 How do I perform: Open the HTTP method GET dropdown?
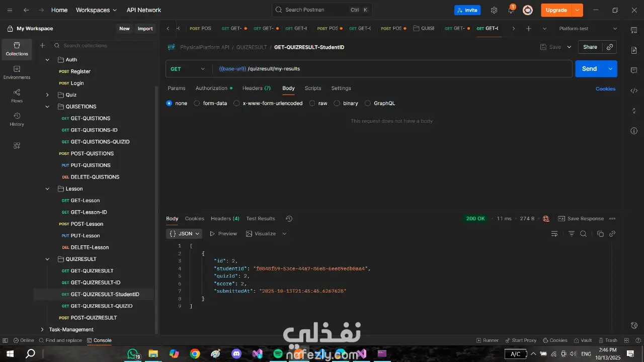coord(188,69)
